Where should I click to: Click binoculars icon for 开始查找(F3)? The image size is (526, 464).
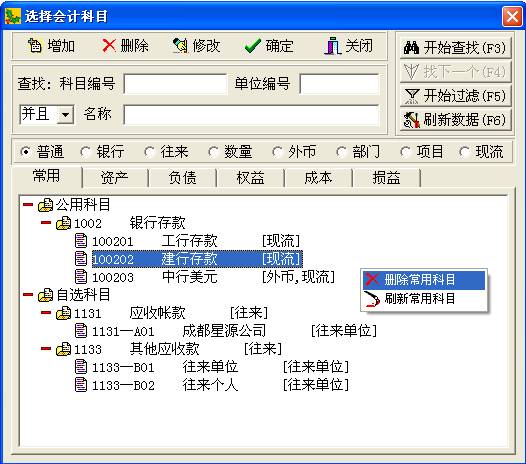click(411, 48)
